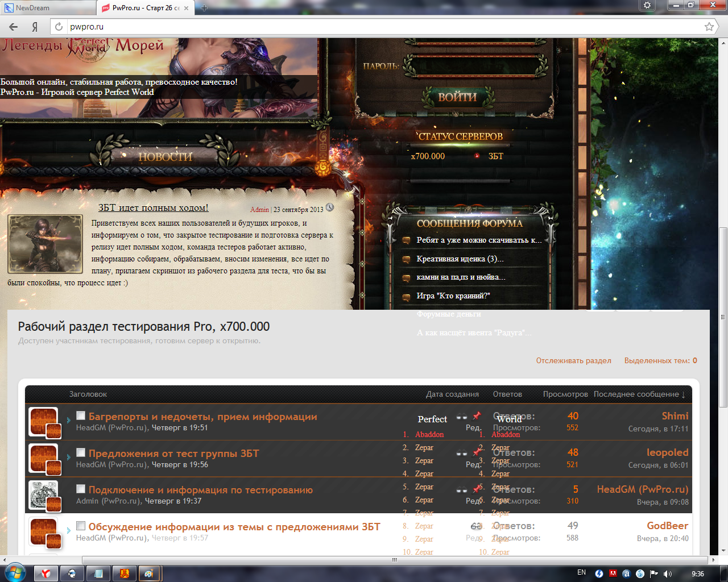Click the clock icon beside the news date
Screen dimensions: 728x582
click(330, 207)
